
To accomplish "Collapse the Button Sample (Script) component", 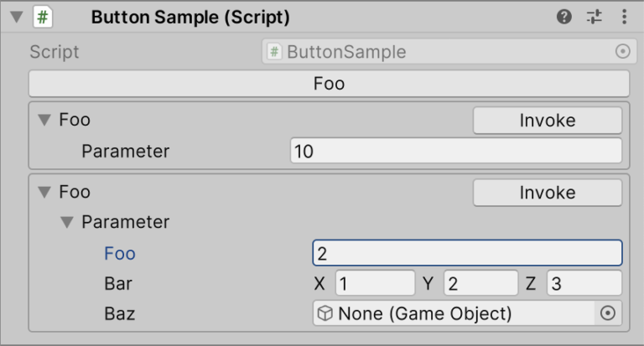I will click(x=16, y=17).
